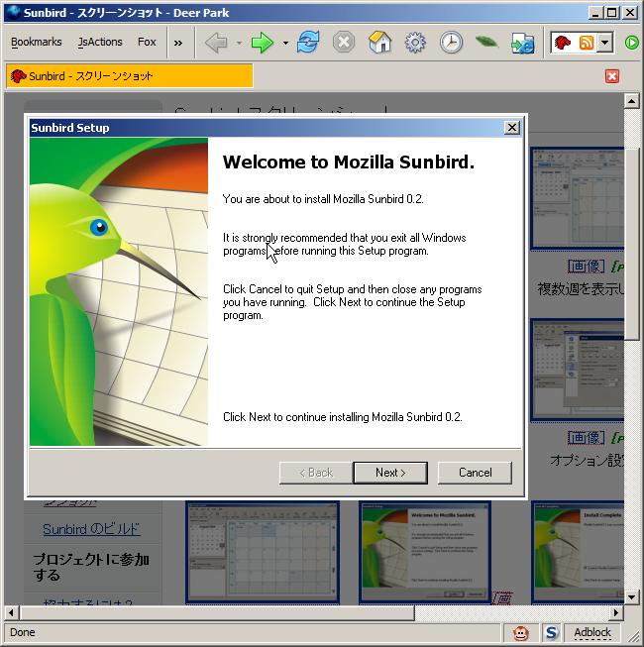Open the gear options icon
Screen dimensions: 644x647
click(415, 42)
